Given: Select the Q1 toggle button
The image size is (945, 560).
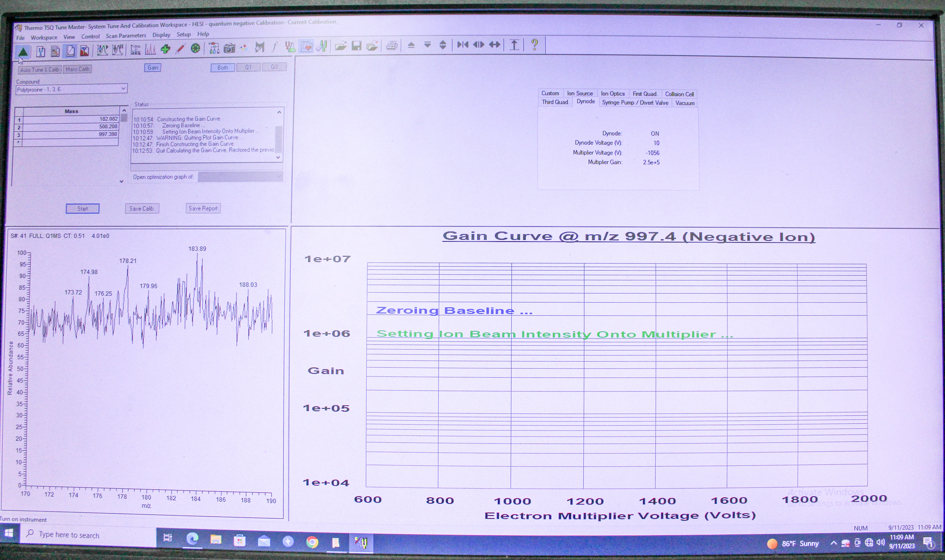Looking at the screenshot, I should 248,67.
